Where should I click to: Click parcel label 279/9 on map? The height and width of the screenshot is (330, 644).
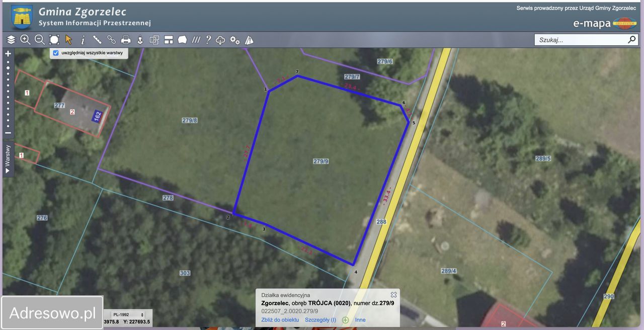(x=320, y=161)
